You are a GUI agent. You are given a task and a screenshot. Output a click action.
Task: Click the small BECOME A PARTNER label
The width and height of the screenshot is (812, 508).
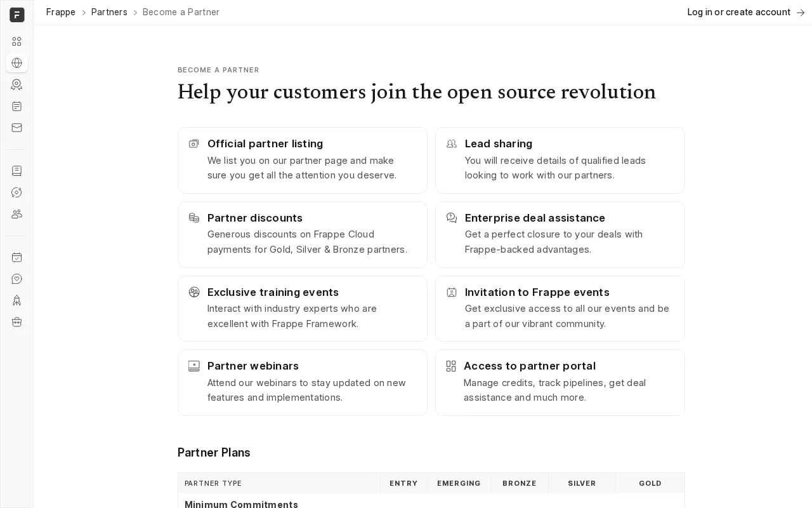tap(218, 70)
